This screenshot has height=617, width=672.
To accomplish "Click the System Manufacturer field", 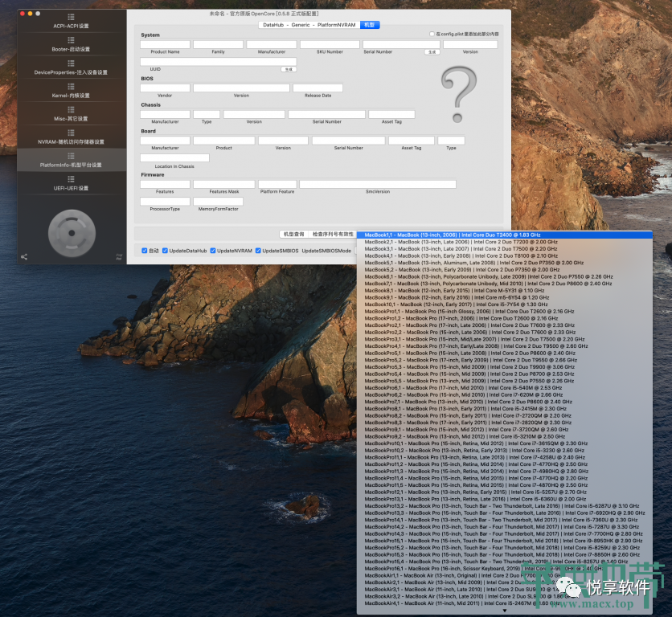I will (x=271, y=44).
